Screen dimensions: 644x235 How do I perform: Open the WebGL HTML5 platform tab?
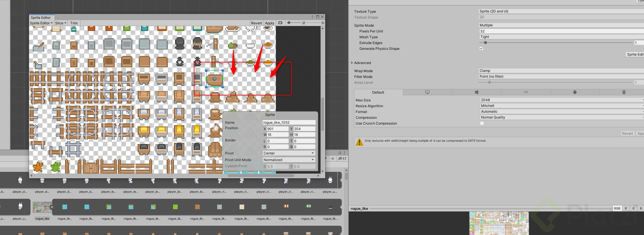[x=624, y=92]
